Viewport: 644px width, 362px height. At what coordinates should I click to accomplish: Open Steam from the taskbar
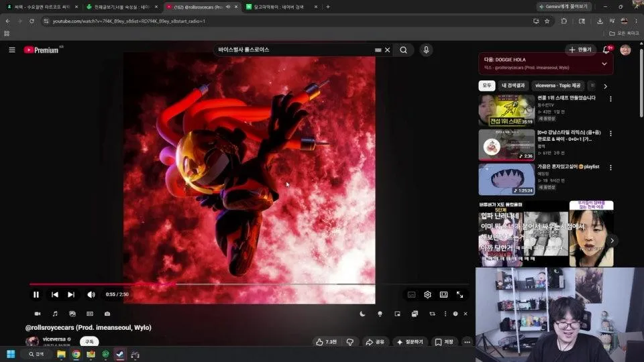coord(120,354)
